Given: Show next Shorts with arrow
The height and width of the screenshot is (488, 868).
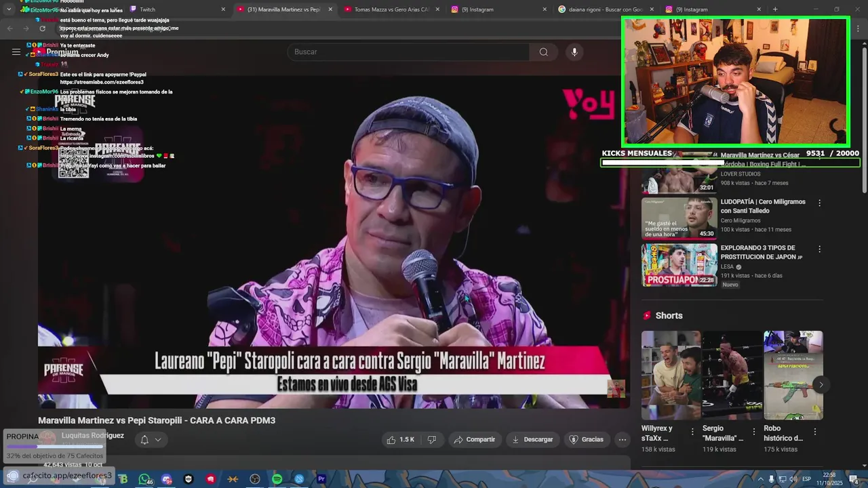Looking at the screenshot, I should (x=821, y=384).
